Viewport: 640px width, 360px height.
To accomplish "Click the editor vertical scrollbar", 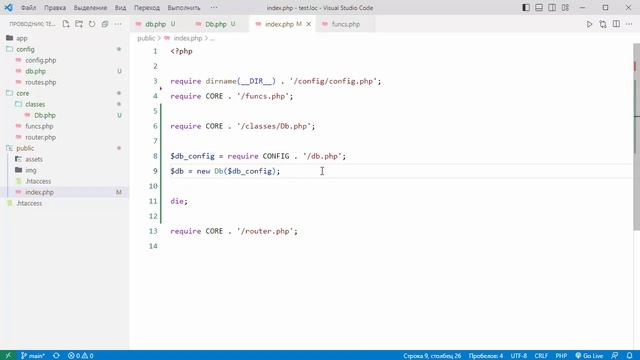I will (636, 137).
